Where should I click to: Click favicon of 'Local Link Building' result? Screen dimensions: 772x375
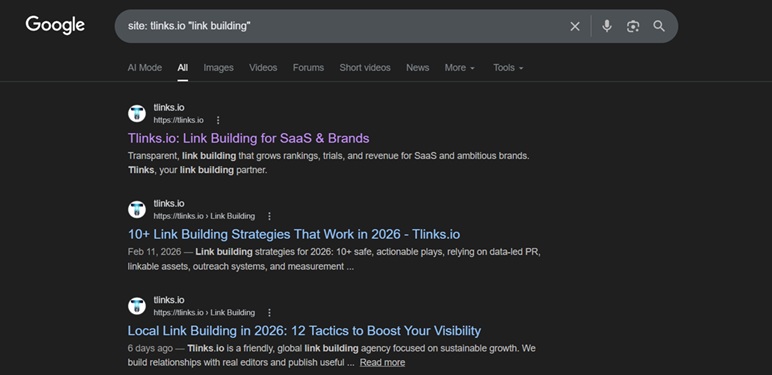[137, 306]
